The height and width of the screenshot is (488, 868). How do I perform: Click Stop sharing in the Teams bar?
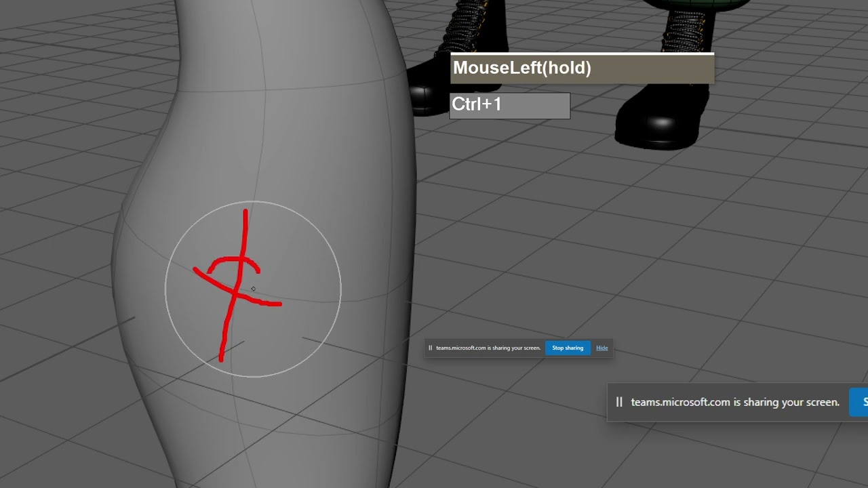pyautogui.click(x=568, y=348)
